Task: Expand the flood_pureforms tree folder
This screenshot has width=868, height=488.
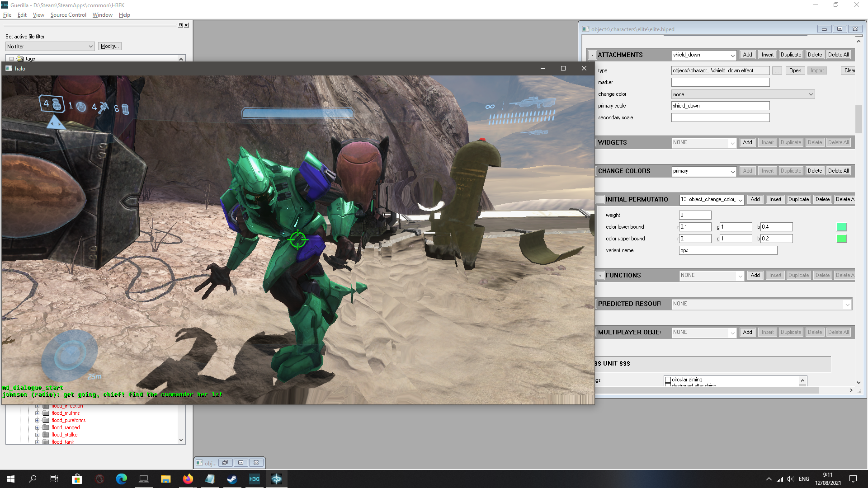Action: [x=38, y=420]
